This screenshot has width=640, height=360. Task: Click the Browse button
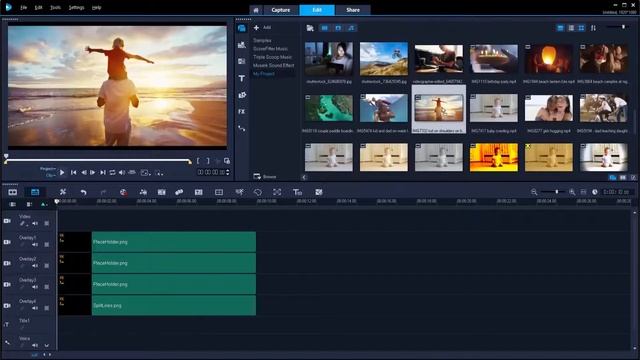265,176
